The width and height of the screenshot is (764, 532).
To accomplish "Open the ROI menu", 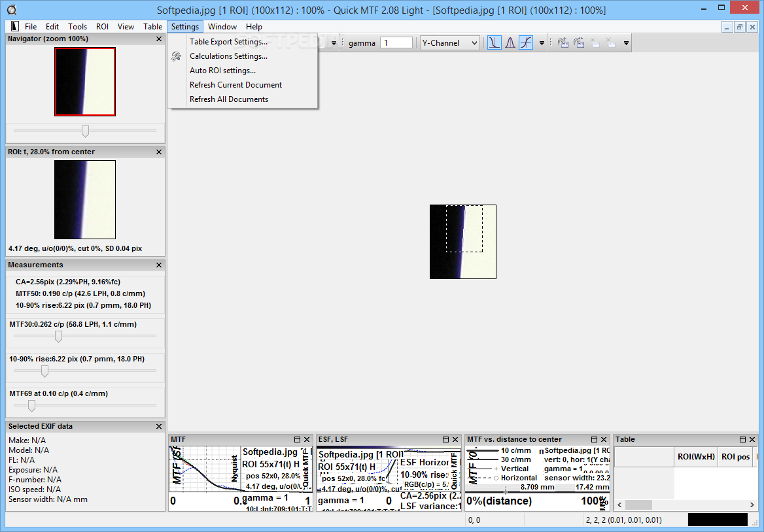I will click(102, 27).
